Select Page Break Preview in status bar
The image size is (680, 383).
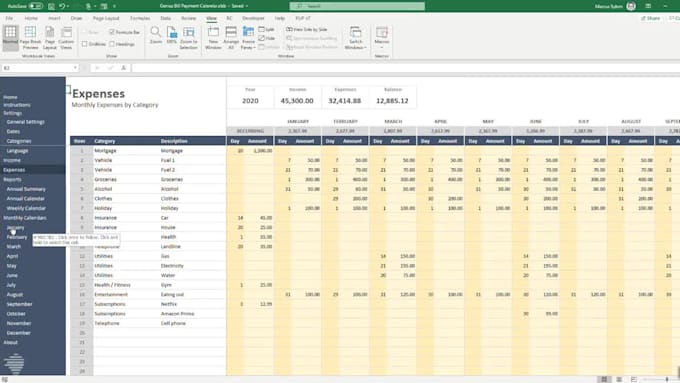[x=634, y=380]
